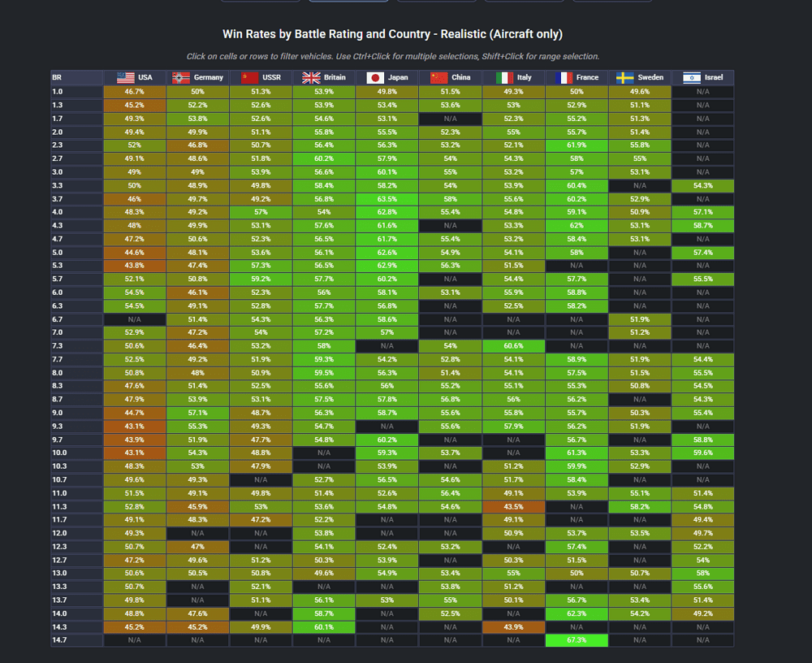812x663 pixels.
Task: Click France's 67.3% cell at BR 14.7
Action: (x=577, y=640)
